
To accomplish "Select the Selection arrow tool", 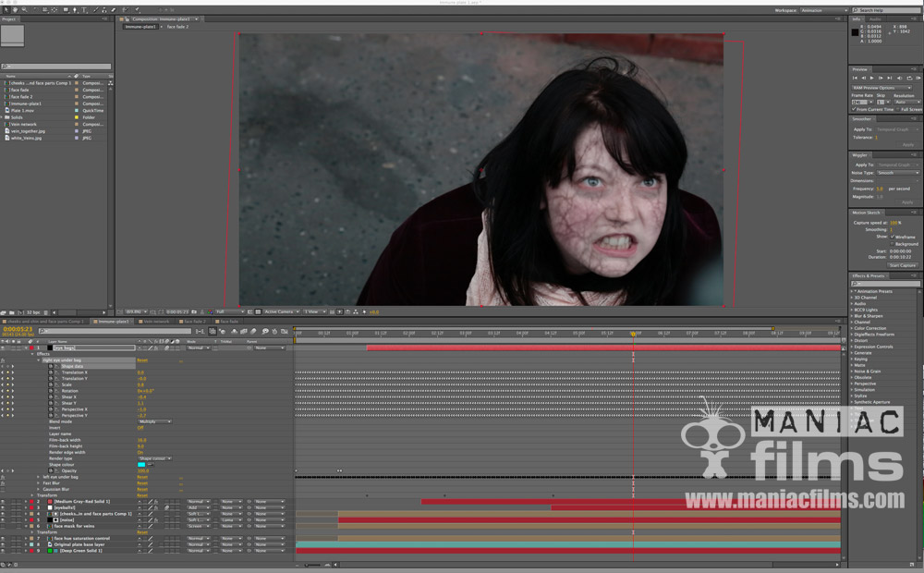I will point(6,10).
